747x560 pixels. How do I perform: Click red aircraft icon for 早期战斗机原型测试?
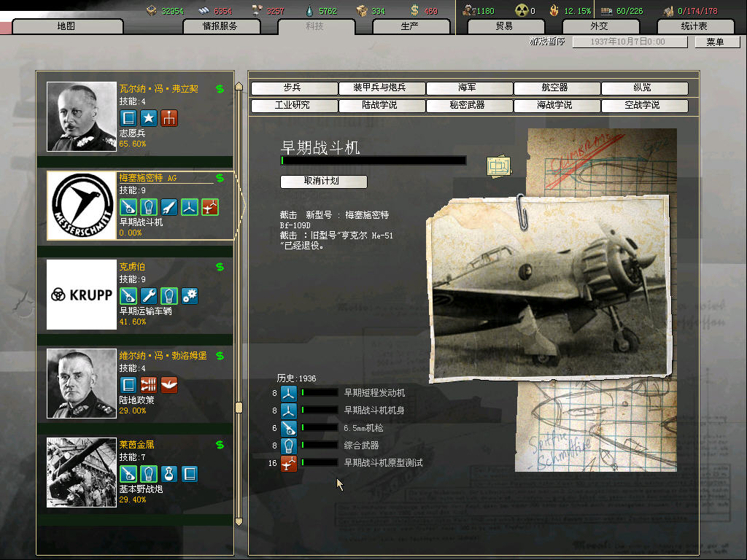click(x=289, y=464)
